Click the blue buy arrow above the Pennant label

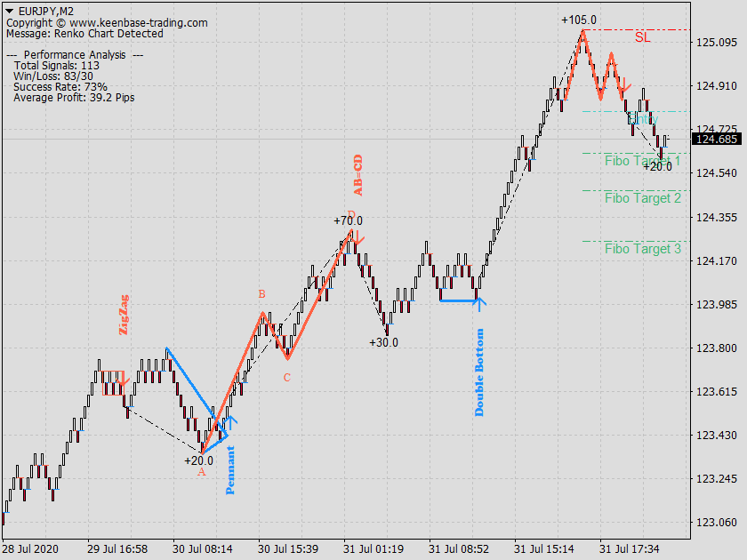[x=231, y=420]
